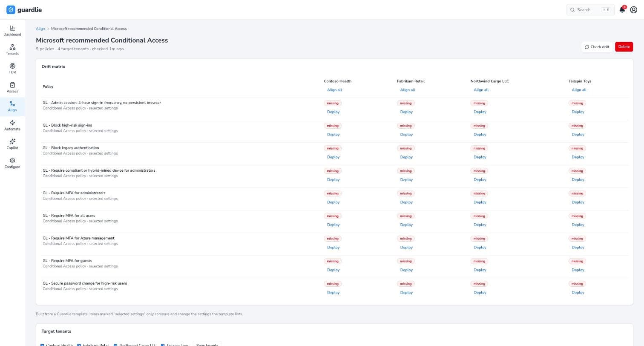Screen dimensions: 644x346
Task: Click the Check drift button
Action: click(x=597, y=47)
